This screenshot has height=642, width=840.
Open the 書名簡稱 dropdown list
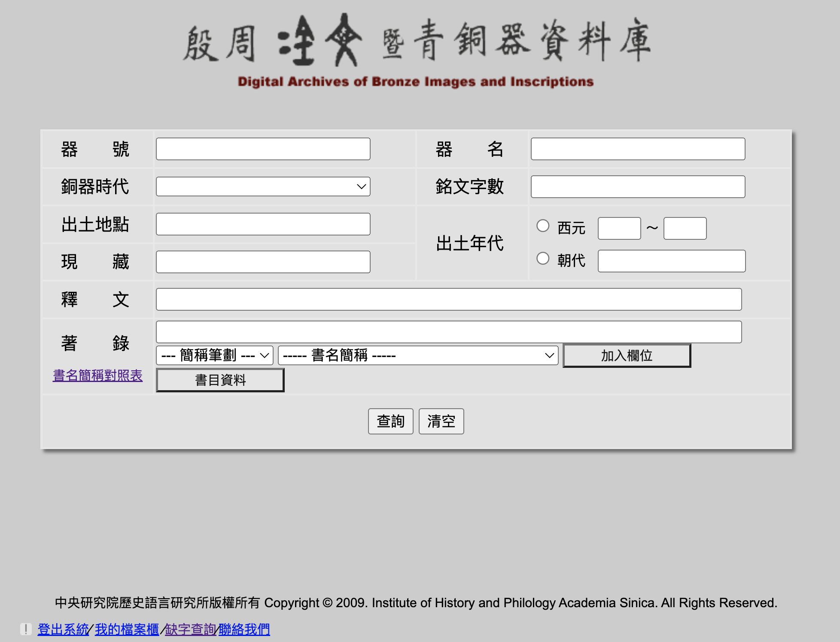click(x=418, y=355)
